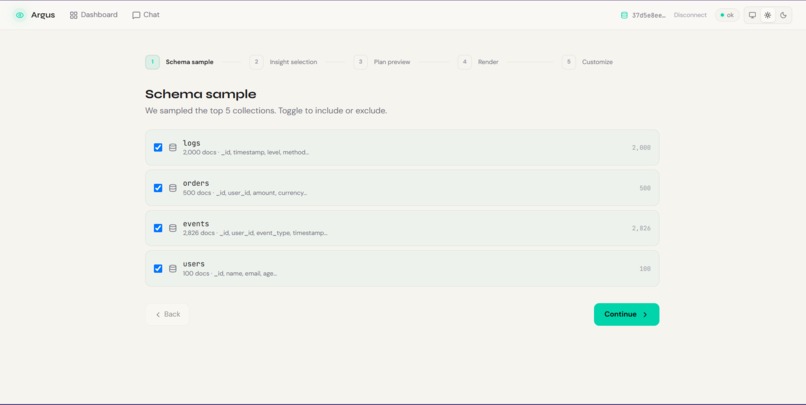Screen dimensions: 806x405
Task: Click the Continue button
Action: pyautogui.click(x=626, y=314)
